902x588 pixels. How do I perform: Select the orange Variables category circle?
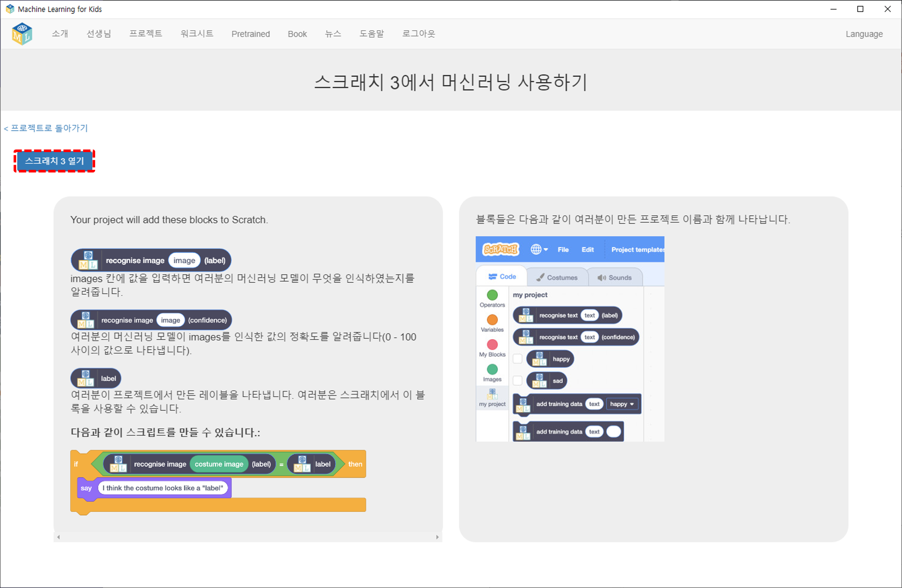[492, 320]
